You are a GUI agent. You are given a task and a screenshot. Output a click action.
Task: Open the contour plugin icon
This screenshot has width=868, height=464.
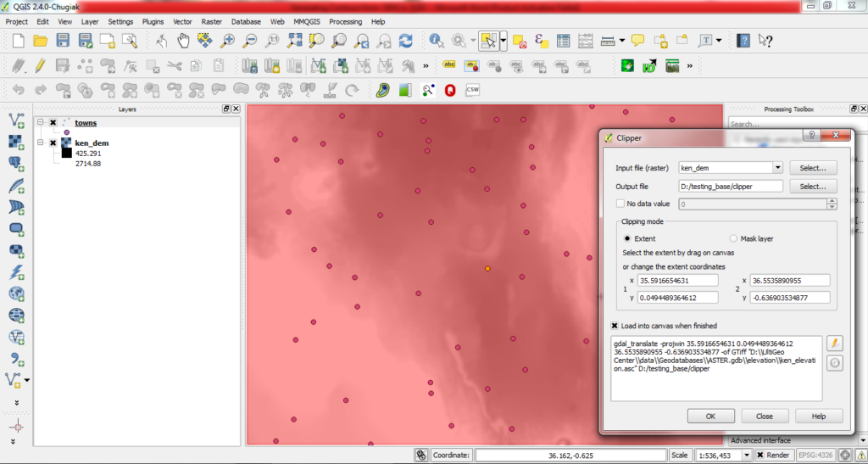pos(383,90)
